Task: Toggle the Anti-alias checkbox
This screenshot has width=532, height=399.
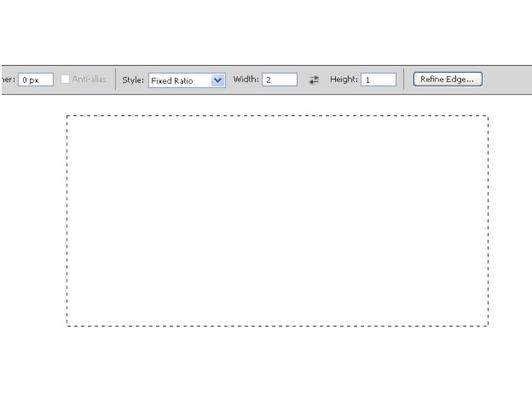Action: click(x=65, y=79)
